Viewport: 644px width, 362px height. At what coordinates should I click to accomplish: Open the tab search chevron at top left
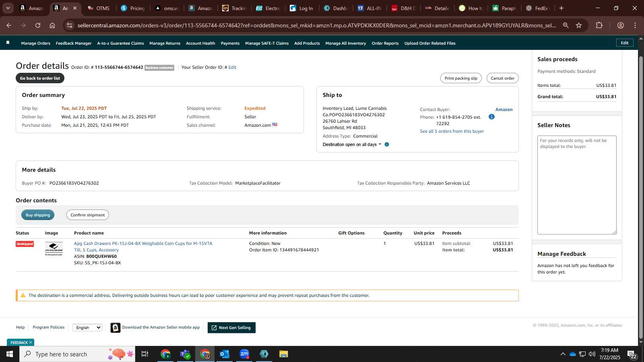[8, 8]
